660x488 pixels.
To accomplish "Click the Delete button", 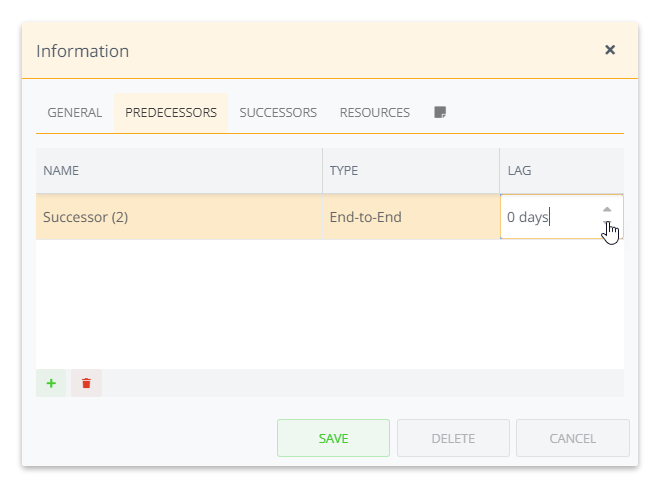I will 453,438.
